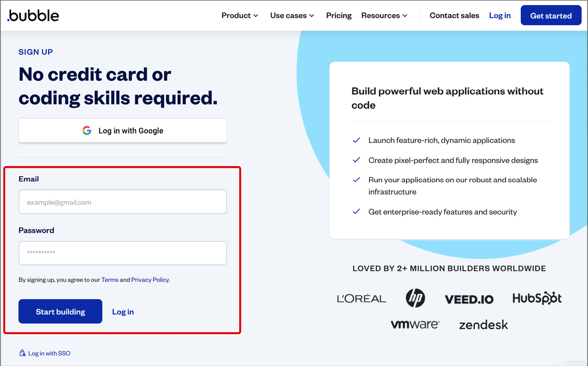Click the Email field label

click(29, 179)
